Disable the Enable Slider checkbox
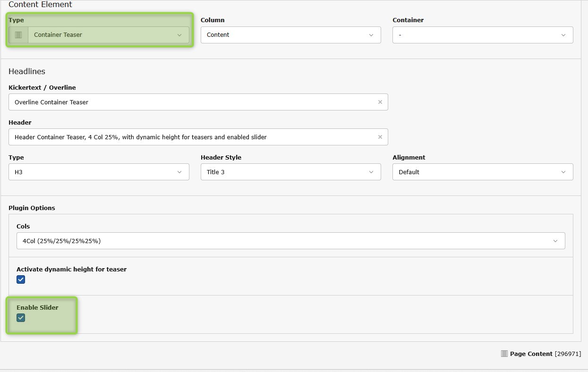The width and height of the screenshot is (588, 372). 21,318
